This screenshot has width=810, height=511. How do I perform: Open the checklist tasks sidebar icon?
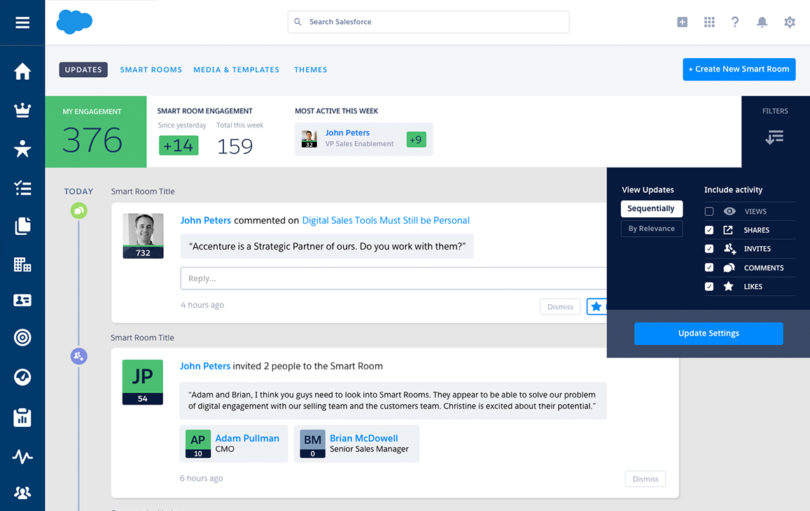coord(22,188)
